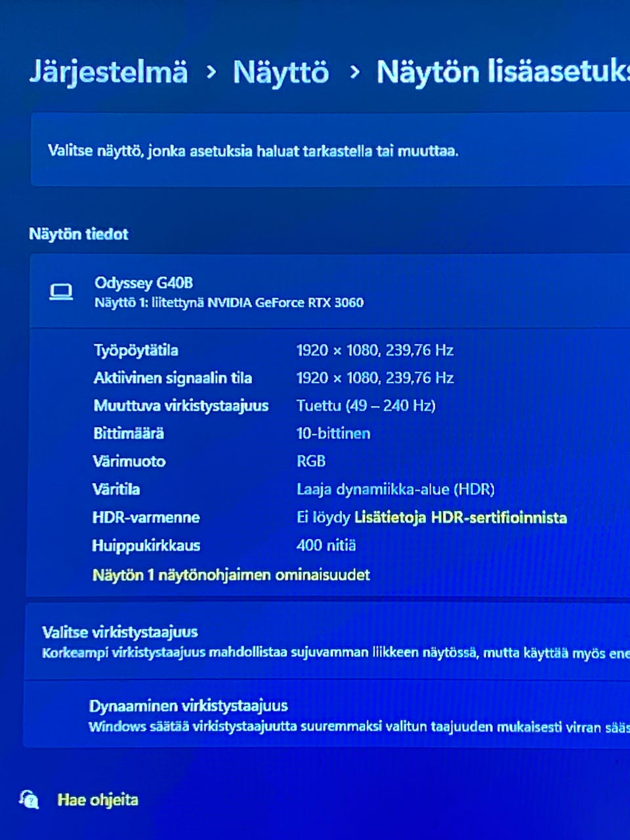Click the 400 nitiä value

[326, 545]
